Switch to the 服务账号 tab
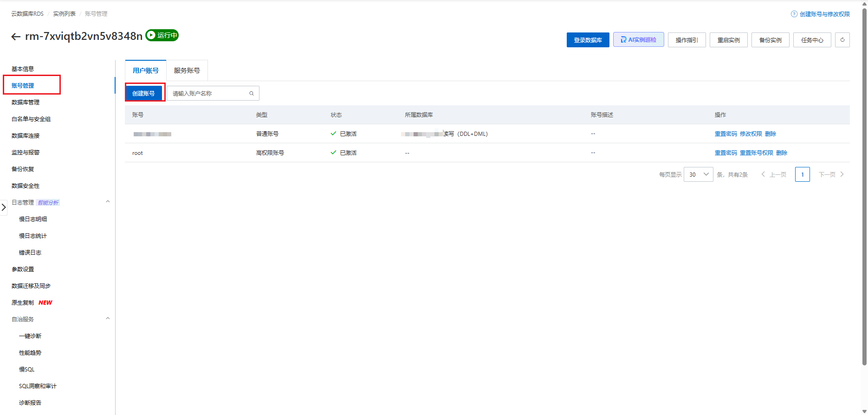868x415 pixels. click(187, 70)
